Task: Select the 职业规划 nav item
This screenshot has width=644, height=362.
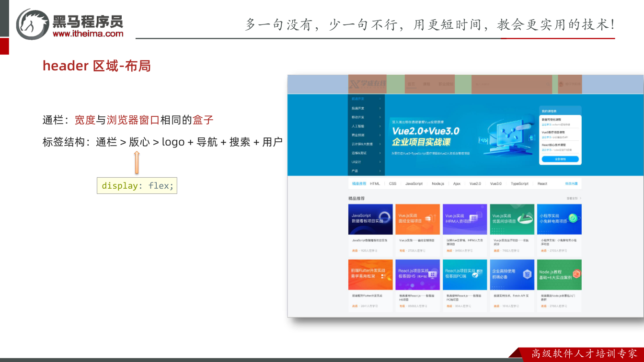Action: [x=446, y=84]
